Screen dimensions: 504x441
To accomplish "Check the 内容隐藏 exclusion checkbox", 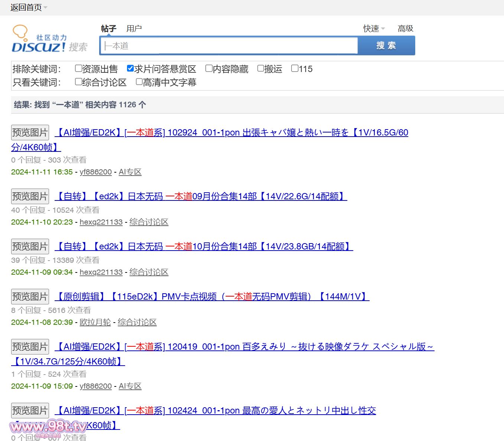I will (x=209, y=68).
